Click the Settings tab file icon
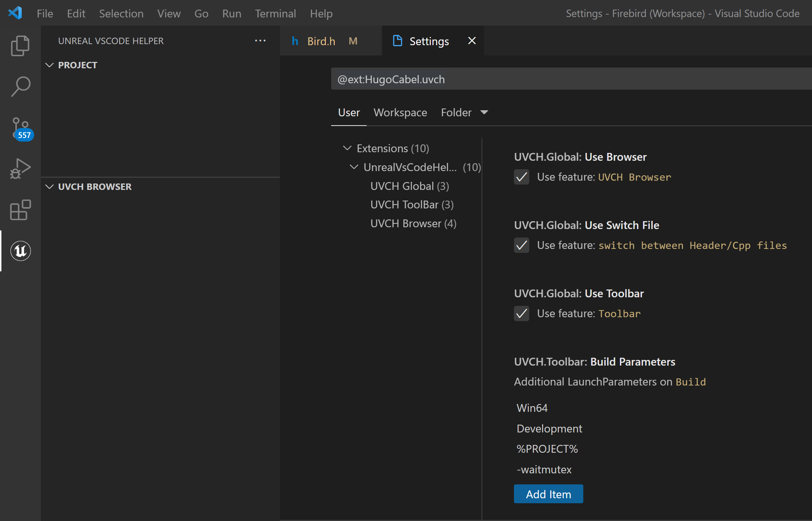Image resolution: width=812 pixels, height=521 pixels. (397, 41)
